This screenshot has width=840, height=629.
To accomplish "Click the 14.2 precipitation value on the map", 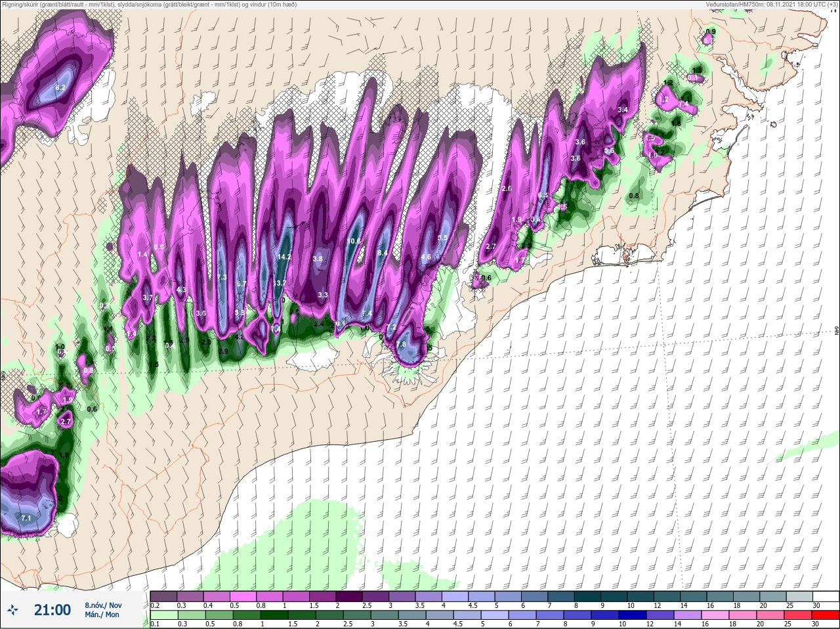I will (x=284, y=257).
